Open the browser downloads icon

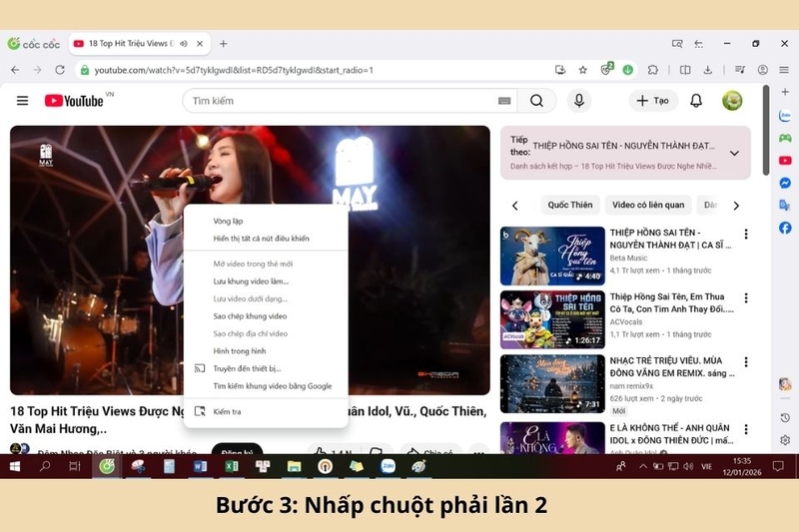tap(708, 70)
